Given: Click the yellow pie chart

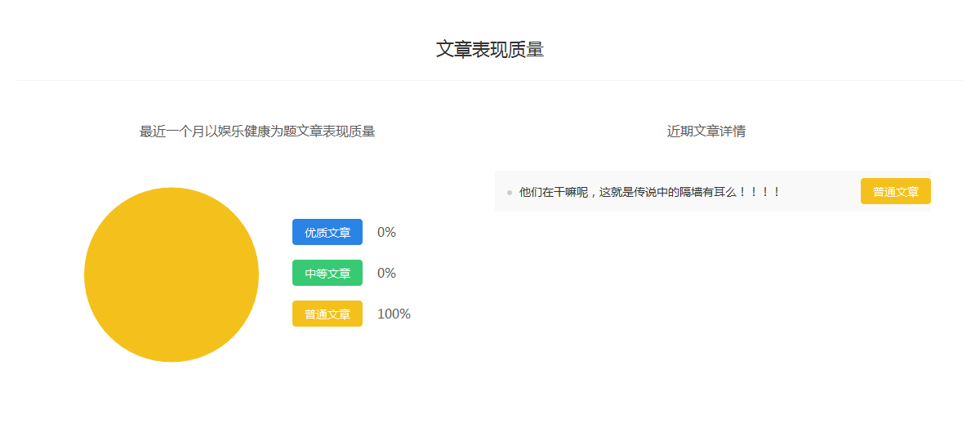Looking at the screenshot, I should [171, 274].
